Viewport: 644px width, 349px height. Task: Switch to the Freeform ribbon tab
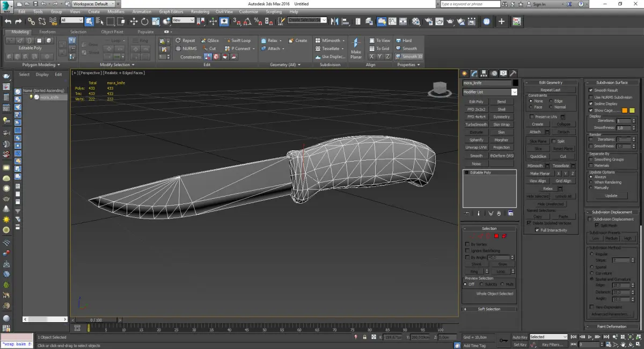[47, 32]
